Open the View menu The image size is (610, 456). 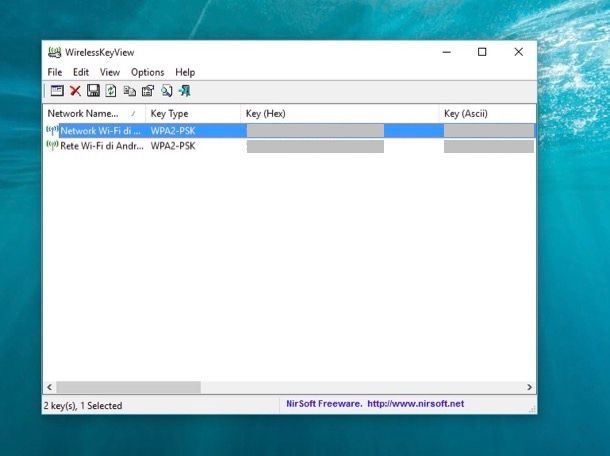110,72
